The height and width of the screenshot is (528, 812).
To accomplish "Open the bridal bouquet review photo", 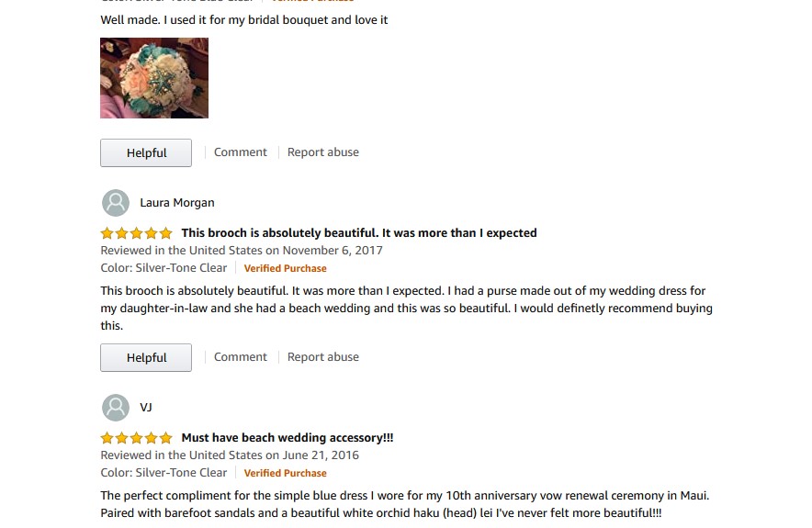I will (154, 78).
